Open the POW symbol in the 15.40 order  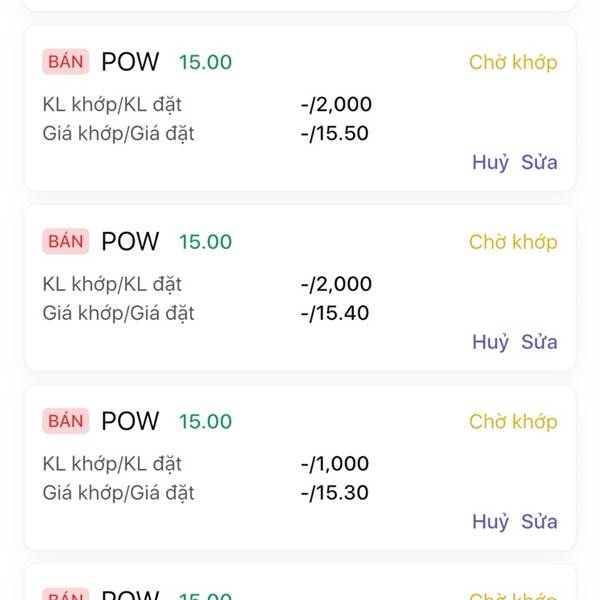tap(130, 241)
